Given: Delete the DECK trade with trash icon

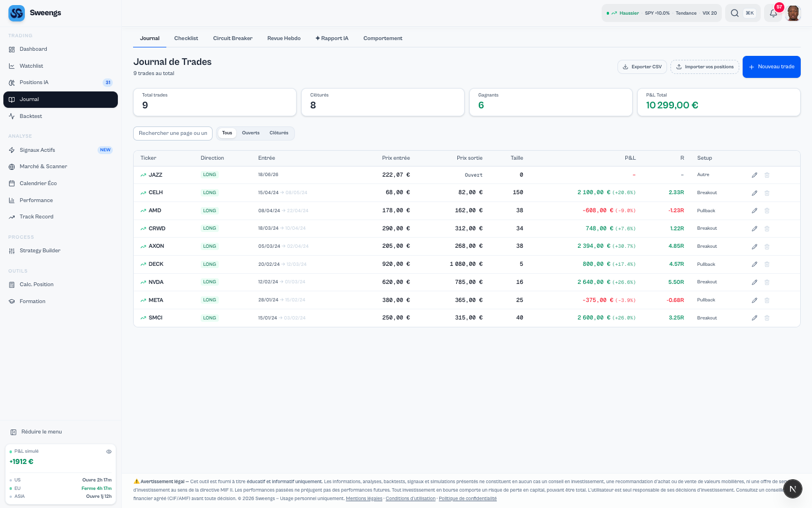Looking at the screenshot, I should (x=767, y=264).
